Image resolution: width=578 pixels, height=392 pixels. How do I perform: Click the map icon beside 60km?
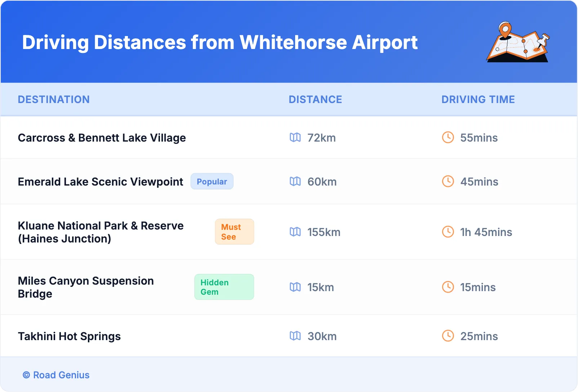(295, 181)
